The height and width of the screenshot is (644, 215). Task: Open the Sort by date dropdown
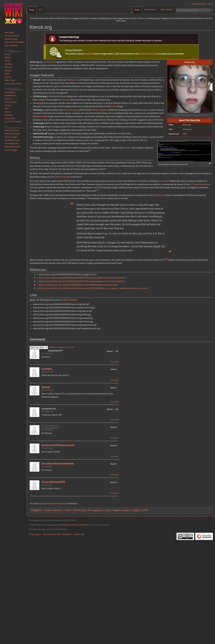[x=39, y=347]
